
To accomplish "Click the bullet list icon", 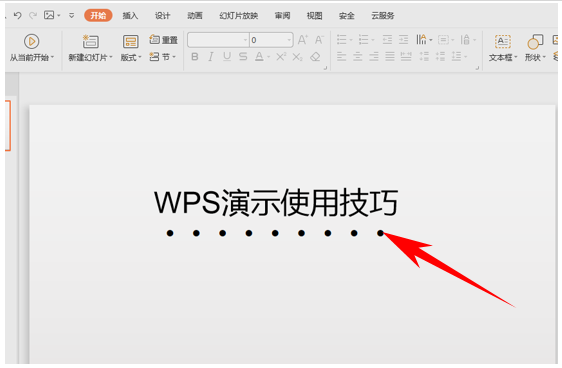I will click(342, 39).
